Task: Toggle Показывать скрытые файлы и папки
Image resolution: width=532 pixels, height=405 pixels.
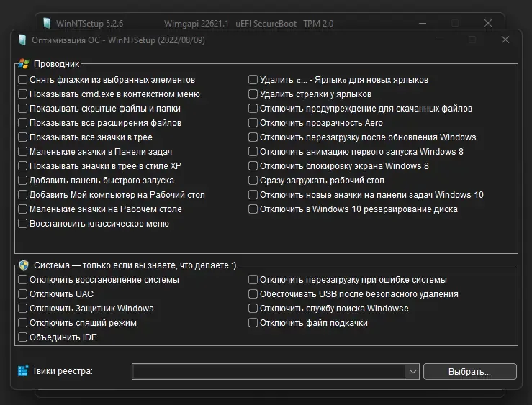Action: pyautogui.click(x=23, y=109)
